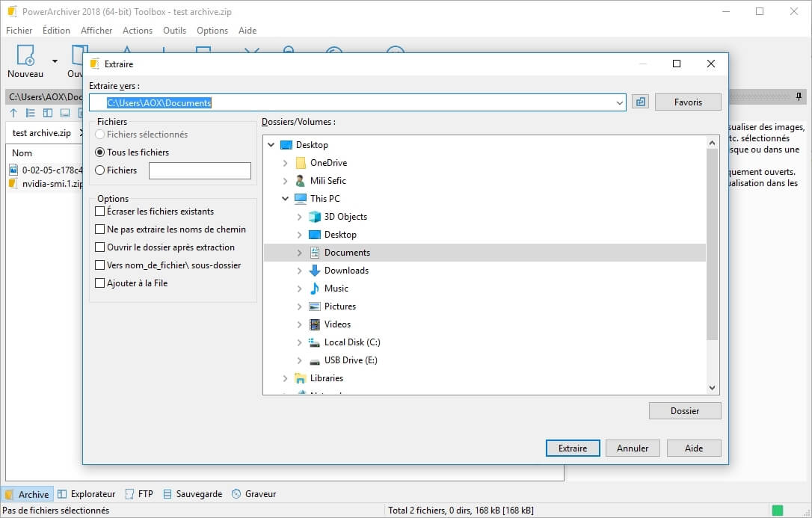Click the Extraire button
812x518 pixels.
click(573, 448)
